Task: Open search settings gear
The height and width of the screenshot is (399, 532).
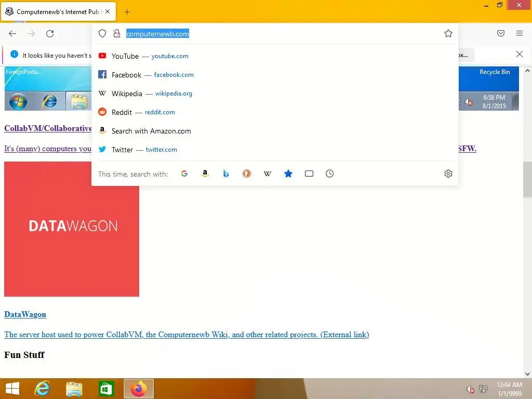Action: [x=448, y=174]
